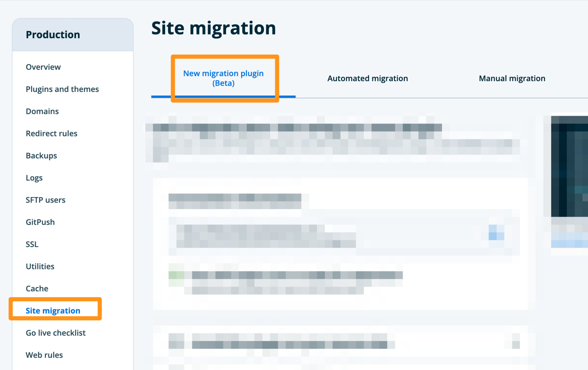The height and width of the screenshot is (370, 588).
Task: Open the Backups section
Action: (41, 156)
